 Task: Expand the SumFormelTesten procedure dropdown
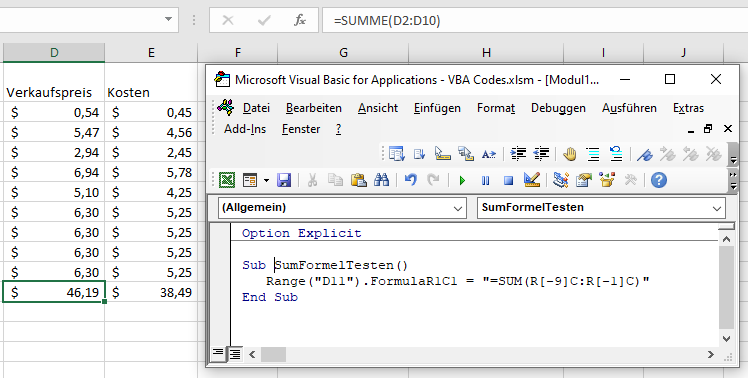(717, 209)
